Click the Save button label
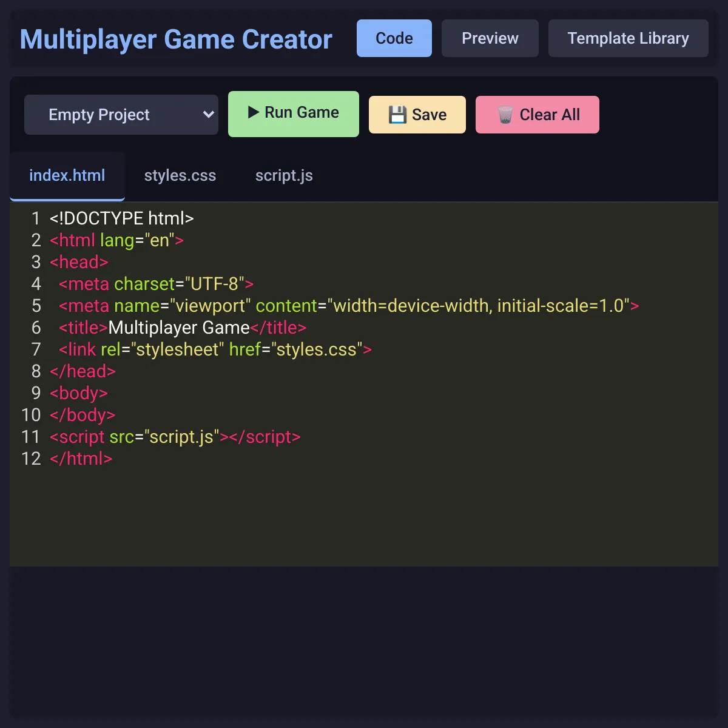This screenshot has width=728, height=728. pyautogui.click(x=429, y=115)
